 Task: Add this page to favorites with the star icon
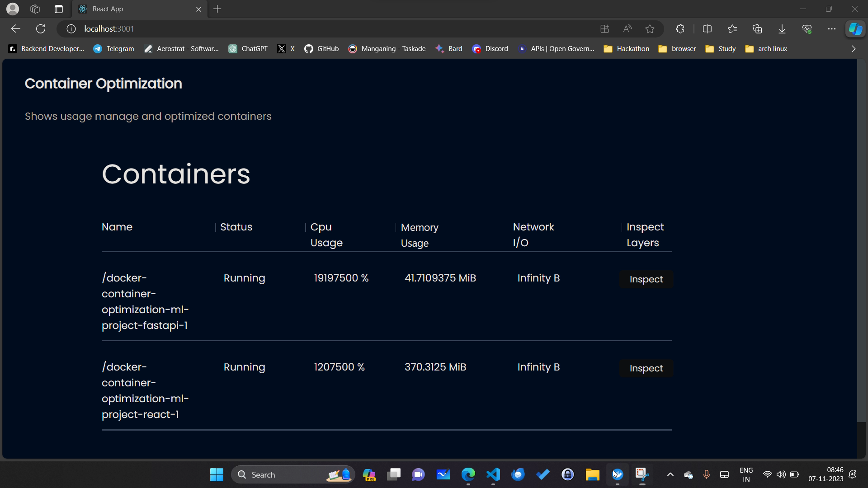pos(650,29)
